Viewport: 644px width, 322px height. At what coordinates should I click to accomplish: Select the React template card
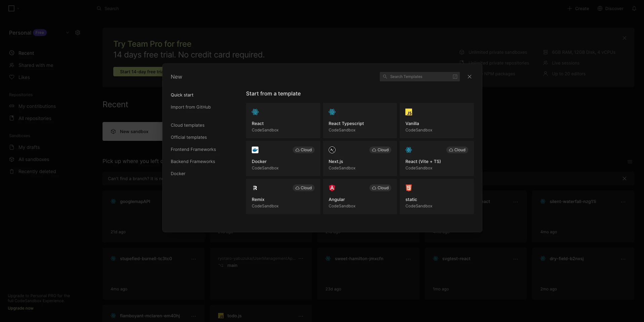[283, 120]
